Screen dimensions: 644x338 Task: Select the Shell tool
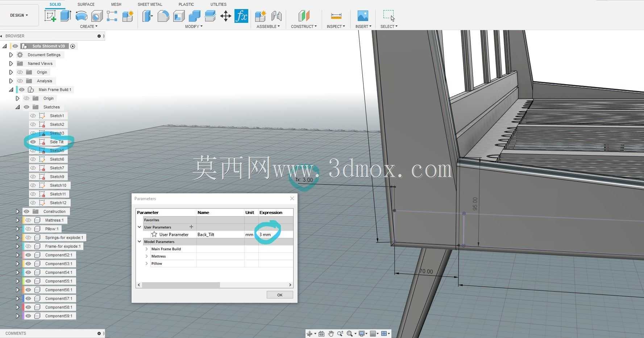coord(179,16)
